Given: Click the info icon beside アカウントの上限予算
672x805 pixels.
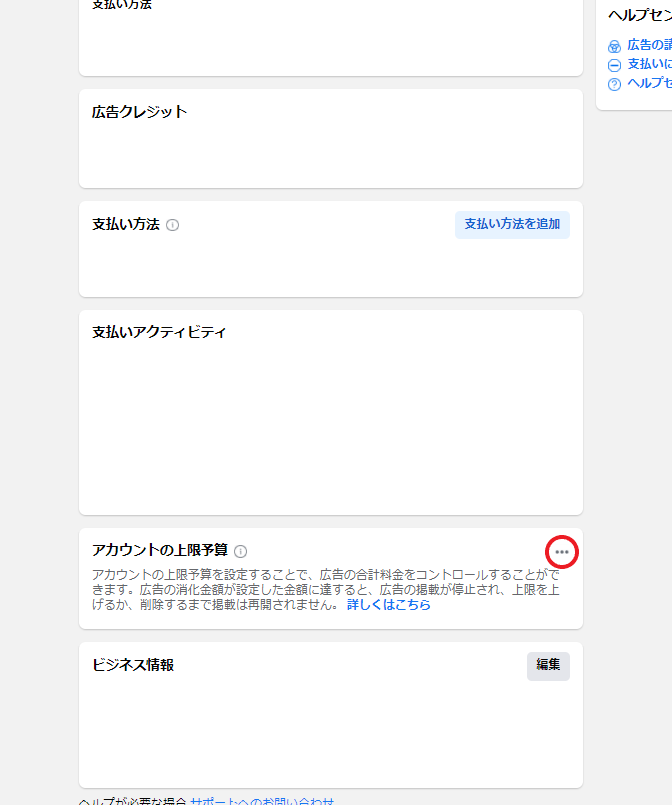Looking at the screenshot, I should (240, 551).
